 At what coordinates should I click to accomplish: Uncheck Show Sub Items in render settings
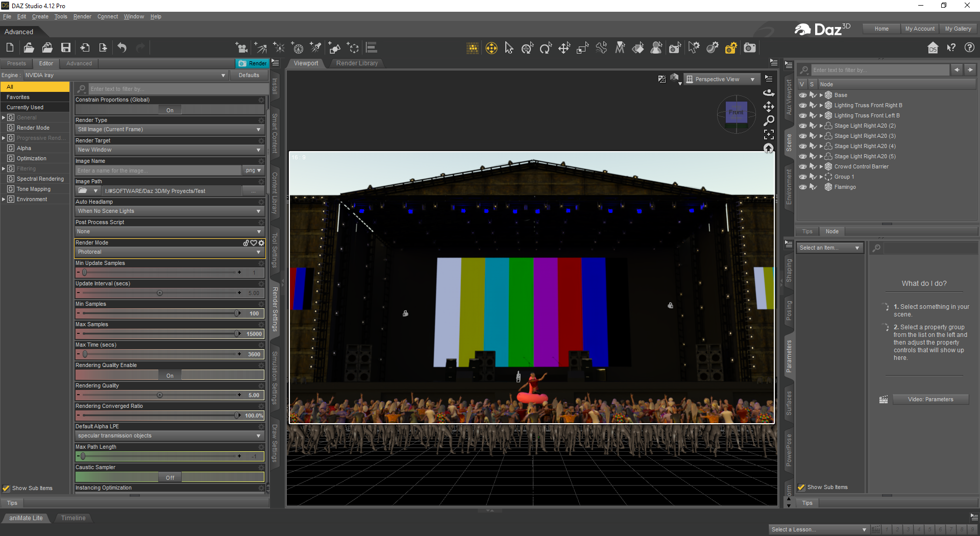[6, 489]
